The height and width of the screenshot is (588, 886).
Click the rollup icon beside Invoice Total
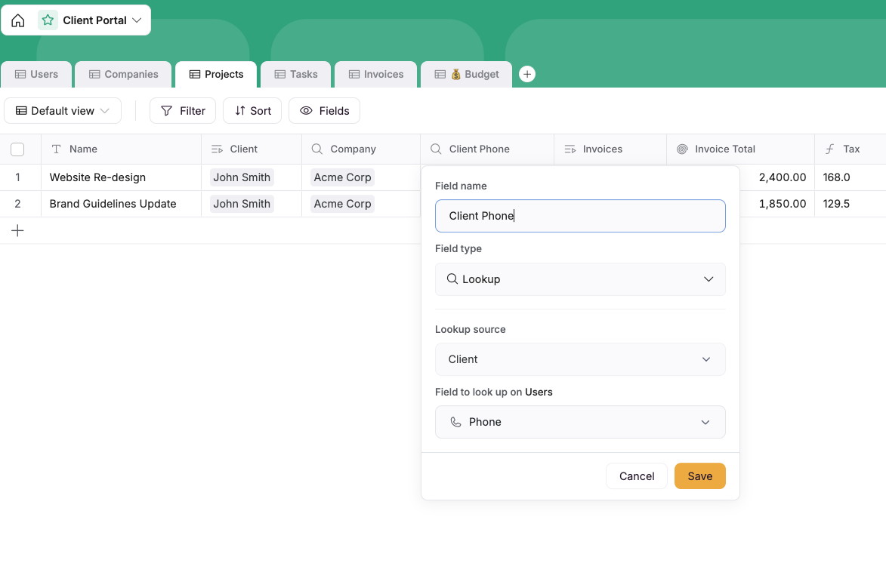[682, 149]
